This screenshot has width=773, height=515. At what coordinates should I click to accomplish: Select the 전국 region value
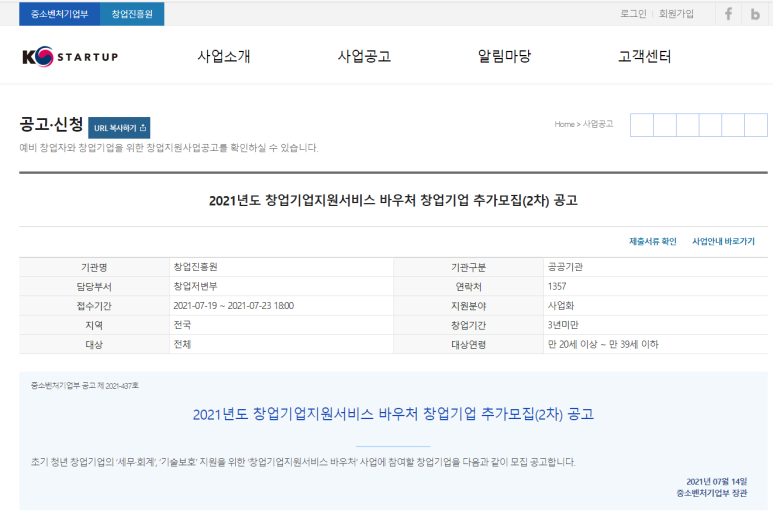coord(182,325)
